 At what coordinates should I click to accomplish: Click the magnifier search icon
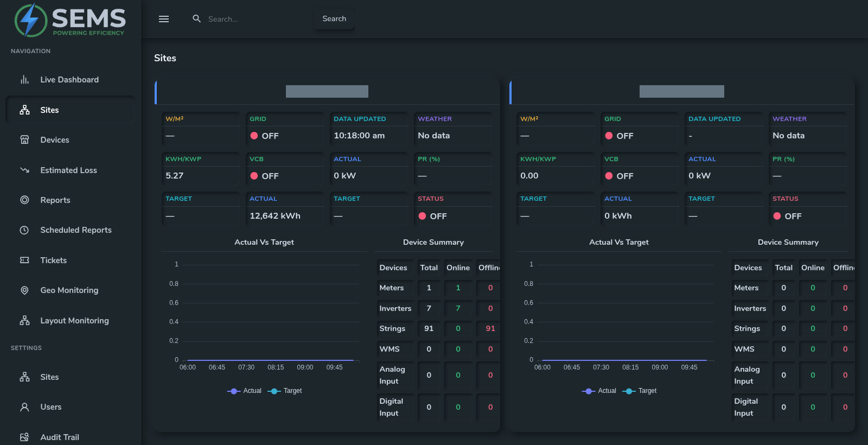coord(197,19)
